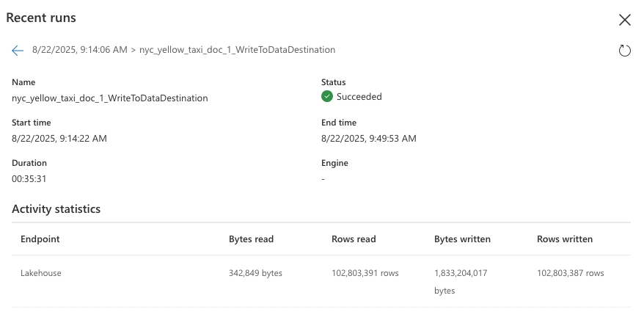Close the Recent runs panel

624,20
